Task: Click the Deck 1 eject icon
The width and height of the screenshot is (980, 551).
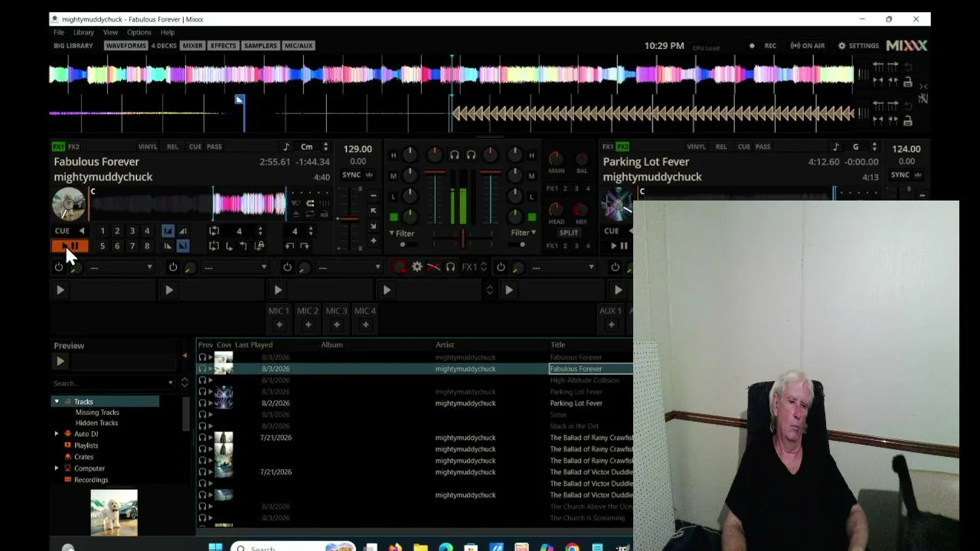Action: [x=296, y=214]
